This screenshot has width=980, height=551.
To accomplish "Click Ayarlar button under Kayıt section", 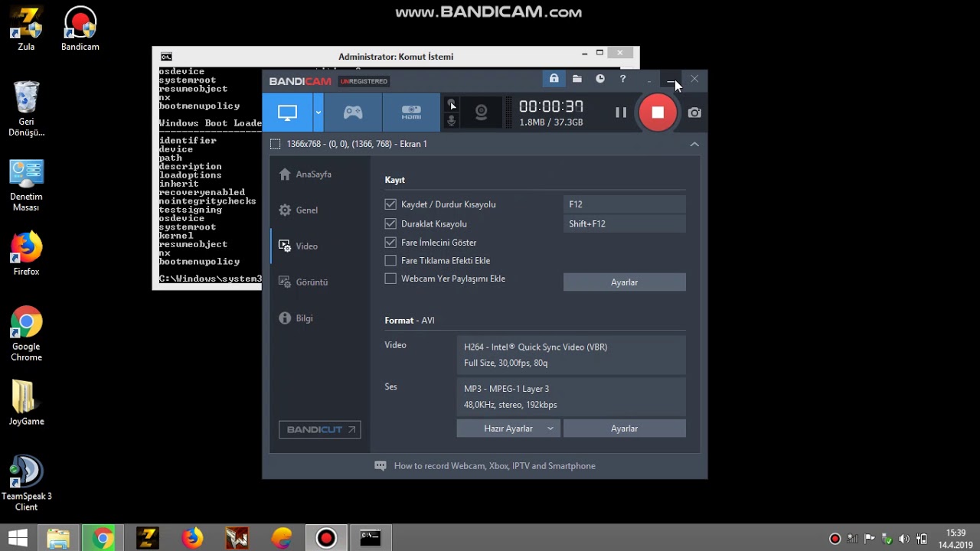I will tap(625, 282).
